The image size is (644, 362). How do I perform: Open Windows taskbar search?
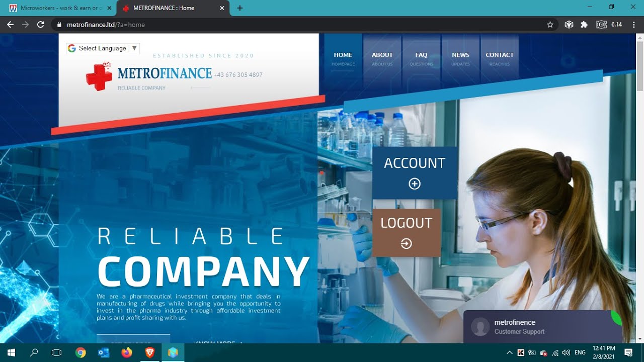click(x=34, y=352)
